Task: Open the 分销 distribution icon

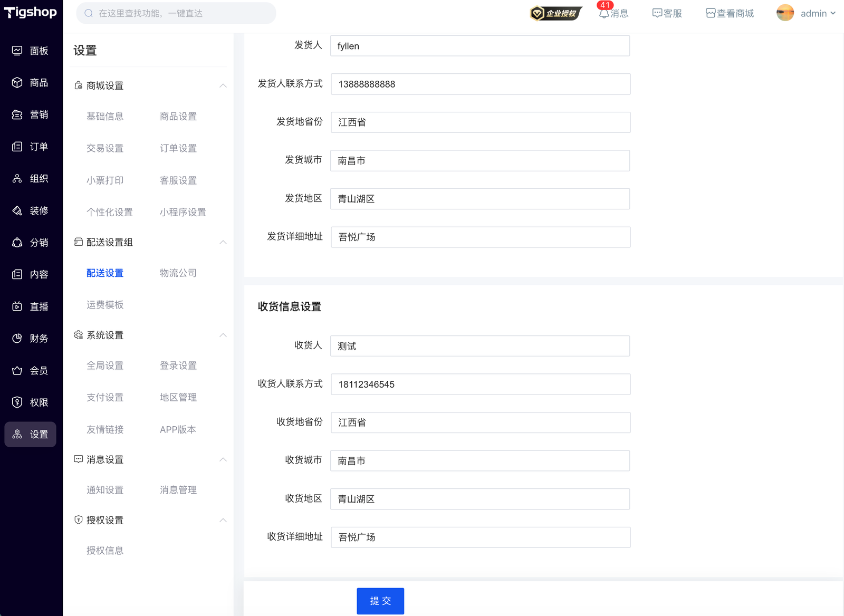Action: point(17,243)
